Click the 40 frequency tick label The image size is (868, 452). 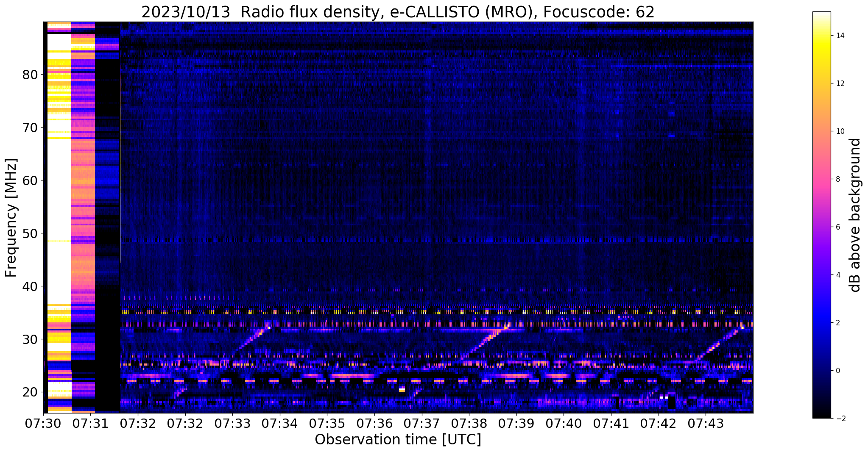pyautogui.click(x=30, y=286)
